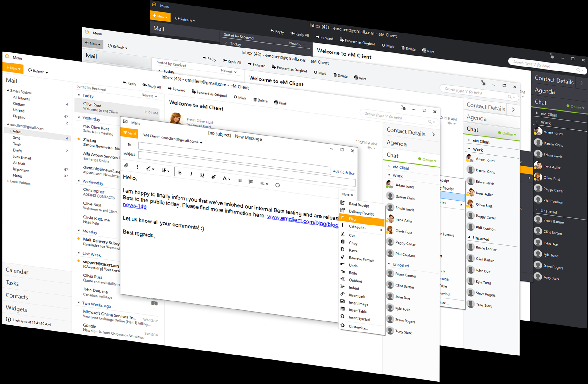Image resolution: width=588 pixels, height=384 pixels.
Task: Expand the Local Folders tree
Action: [x=8, y=181]
